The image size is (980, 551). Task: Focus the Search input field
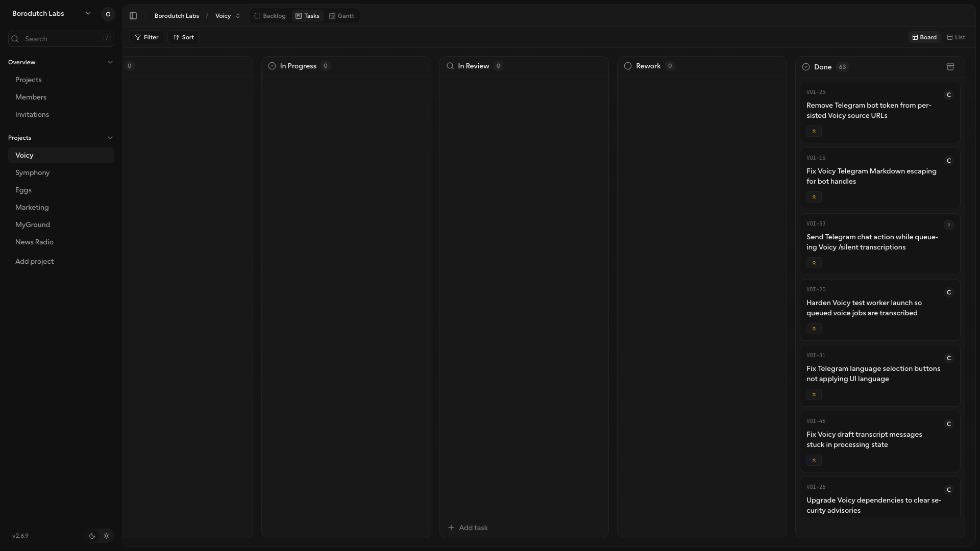click(61, 39)
